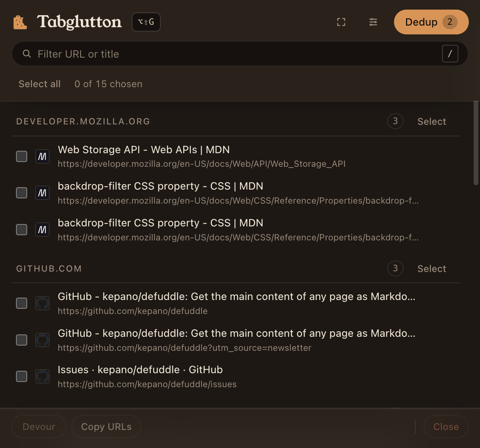Check the Issues · kepano/defuddle checkbox
This screenshot has width=480, height=448.
point(22,376)
